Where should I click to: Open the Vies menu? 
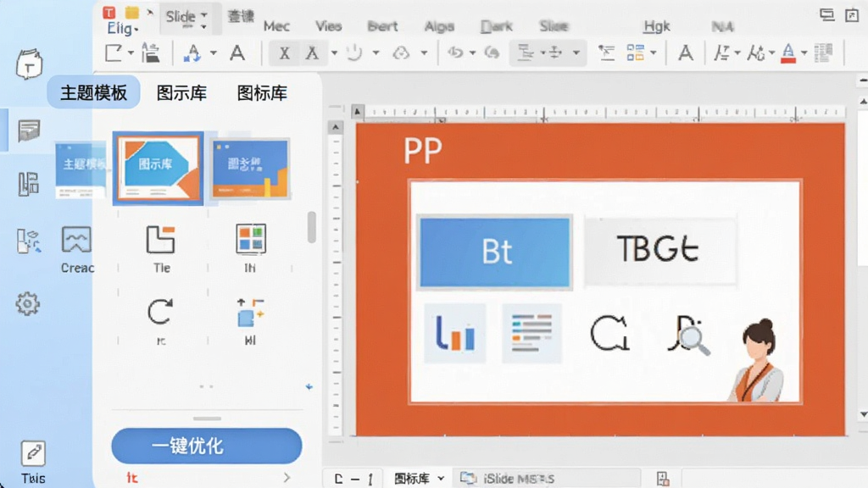[328, 26]
